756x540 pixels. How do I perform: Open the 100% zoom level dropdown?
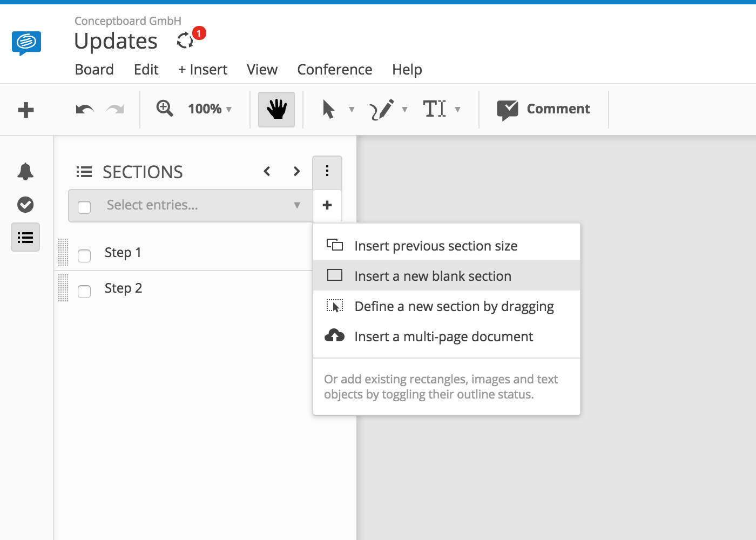point(210,109)
